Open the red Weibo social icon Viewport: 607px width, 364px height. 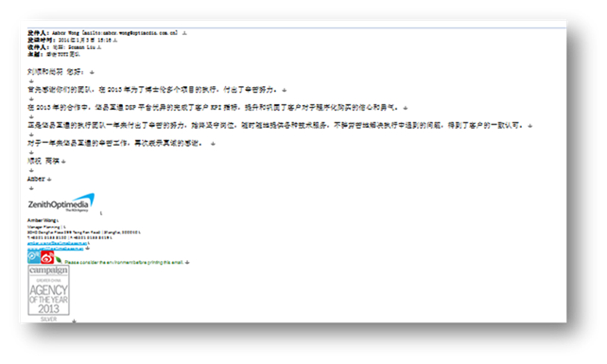point(47,257)
